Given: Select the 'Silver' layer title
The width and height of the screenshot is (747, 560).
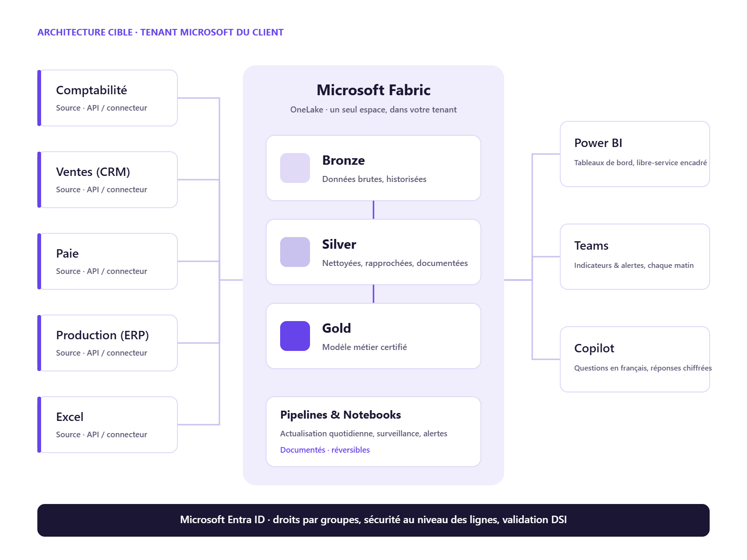Looking at the screenshot, I should tap(339, 244).
